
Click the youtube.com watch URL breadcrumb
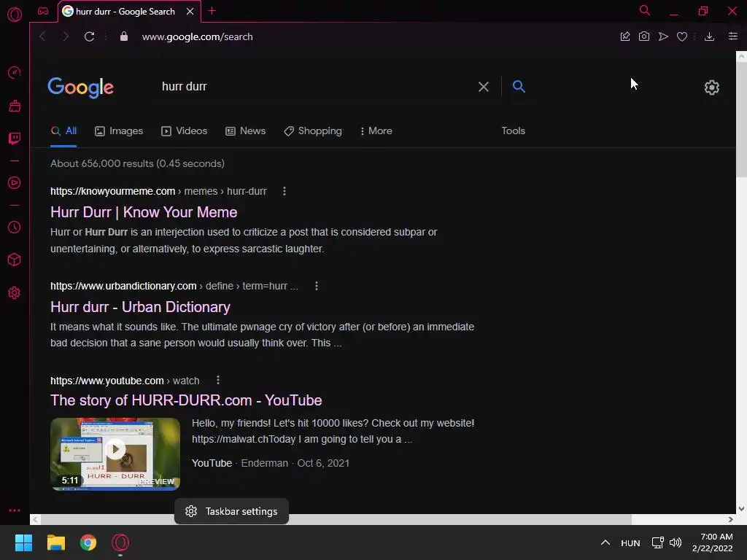125,381
